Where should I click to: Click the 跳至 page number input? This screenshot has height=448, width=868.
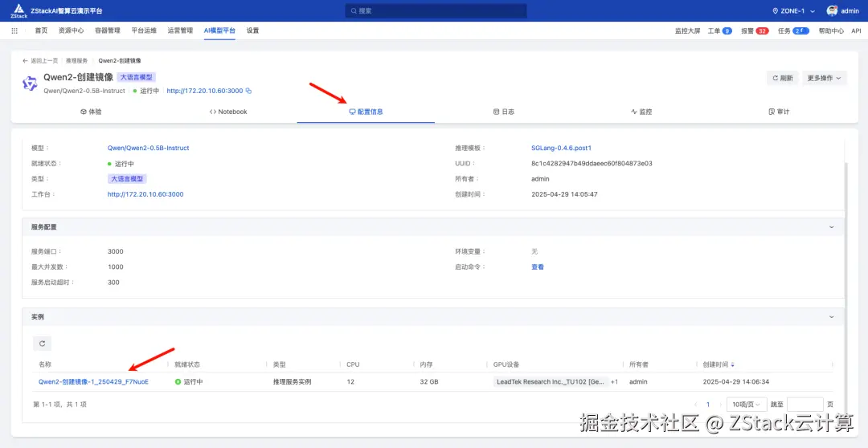(x=805, y=405)
